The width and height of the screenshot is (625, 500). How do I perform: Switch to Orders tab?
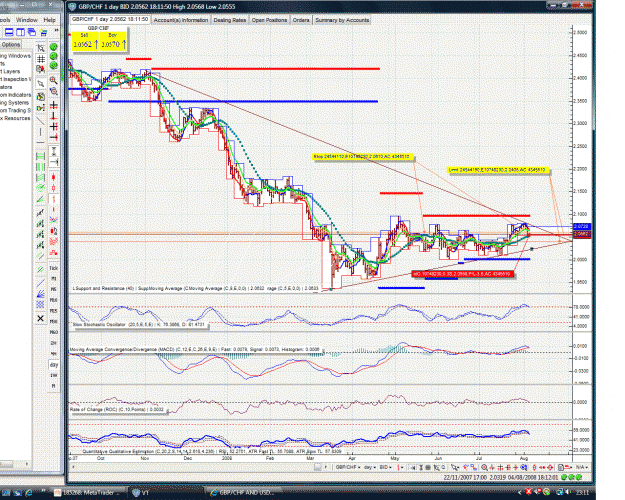pyautogui.click(x=301, y=20)
